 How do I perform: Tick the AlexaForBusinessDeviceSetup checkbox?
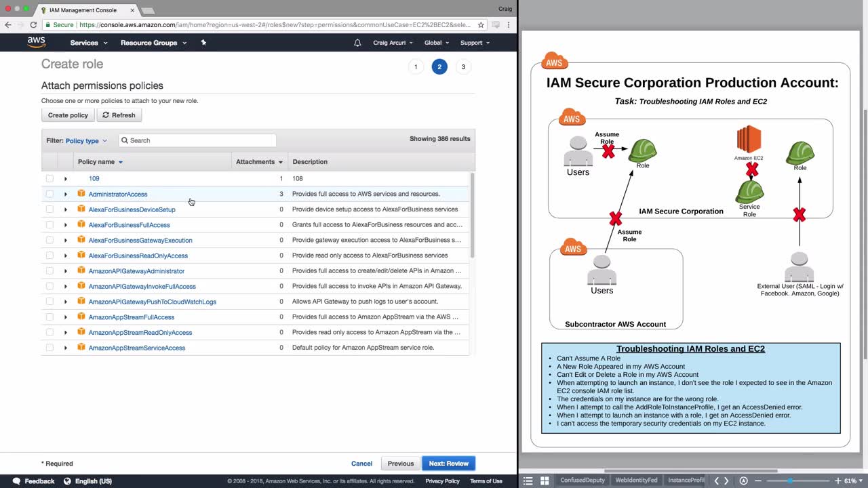point(50,209)
